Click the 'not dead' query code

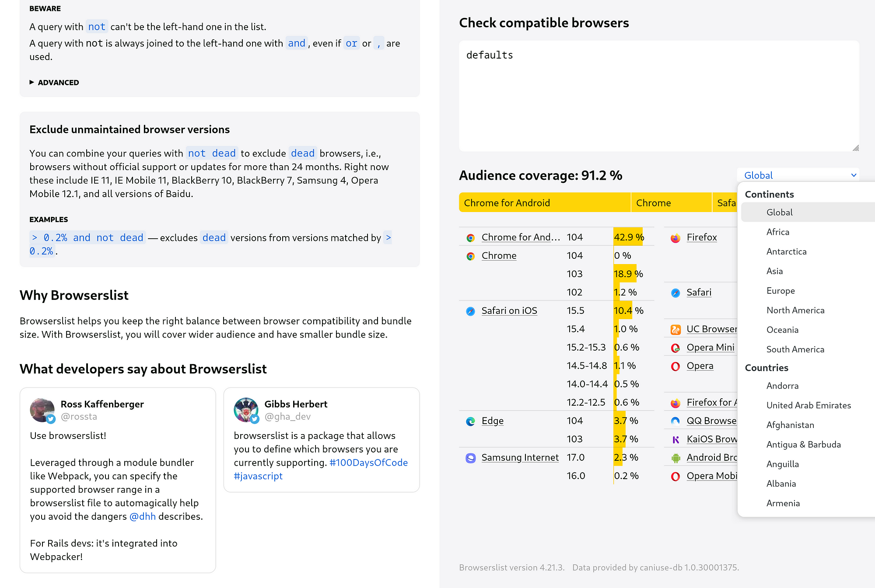212,153
